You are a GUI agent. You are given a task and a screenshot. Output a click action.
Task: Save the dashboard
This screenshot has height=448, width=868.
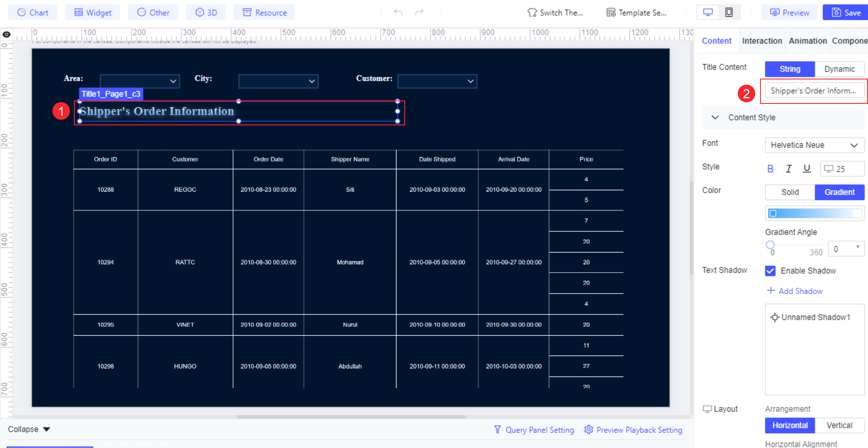845,13
